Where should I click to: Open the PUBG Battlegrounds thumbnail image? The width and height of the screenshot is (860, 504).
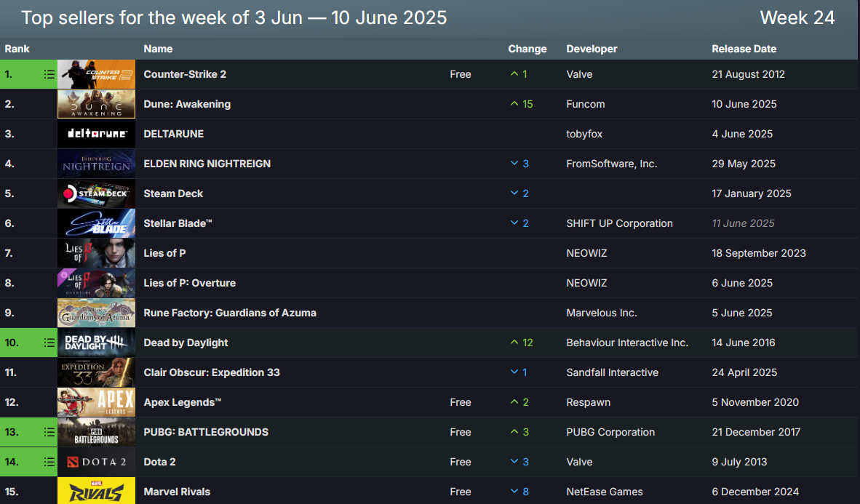[96, 432]
